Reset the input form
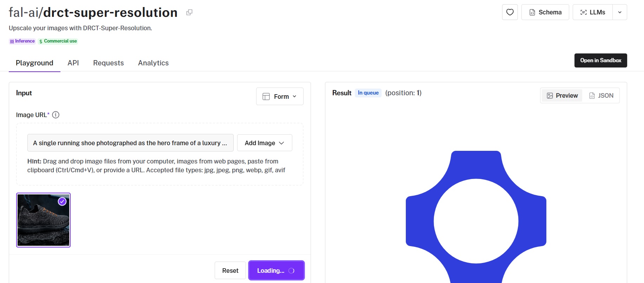The height and width of the screenshot is (283, 644). [230, 271]
